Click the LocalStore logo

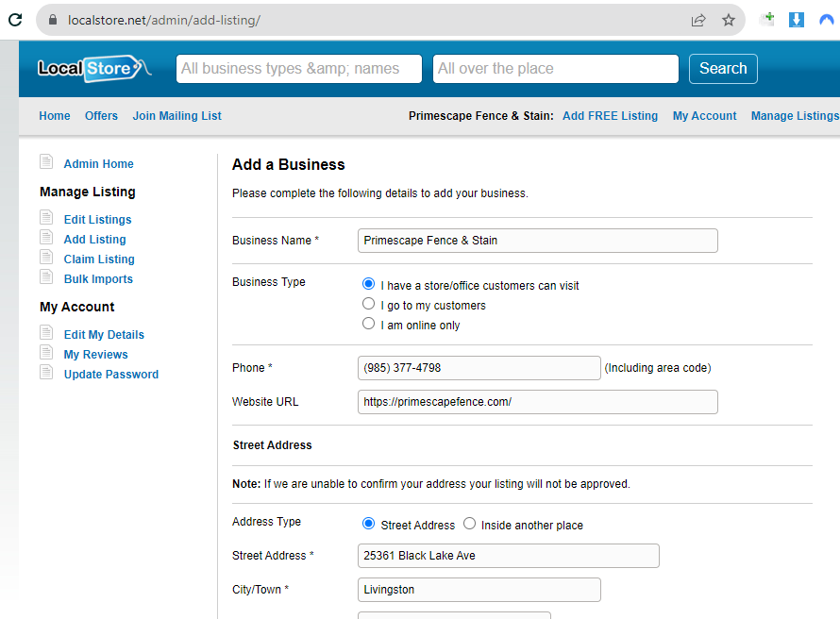[93, 69]
